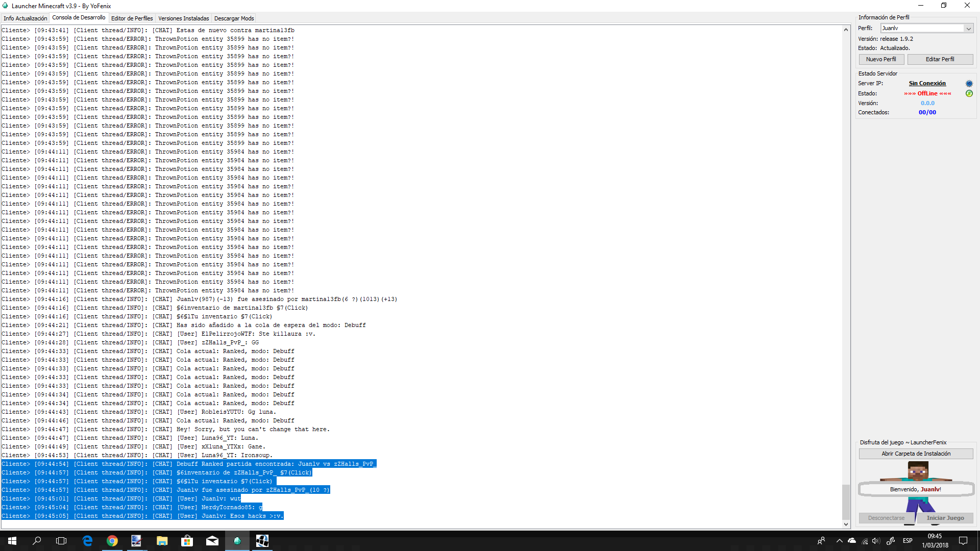Click log line 'Has sido añadido a la cola'
The width and height of the screenshot is (980, 551).
pos(184,325)
